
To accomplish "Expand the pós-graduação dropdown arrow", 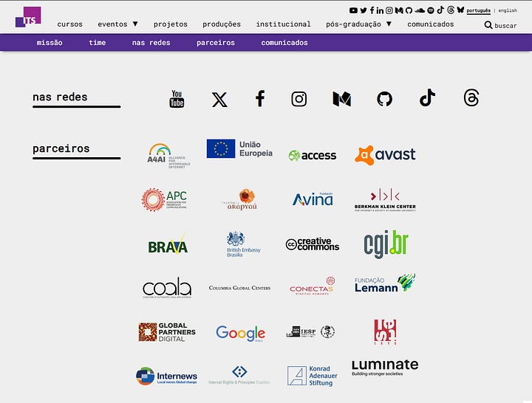I will [x=389, y=24].
